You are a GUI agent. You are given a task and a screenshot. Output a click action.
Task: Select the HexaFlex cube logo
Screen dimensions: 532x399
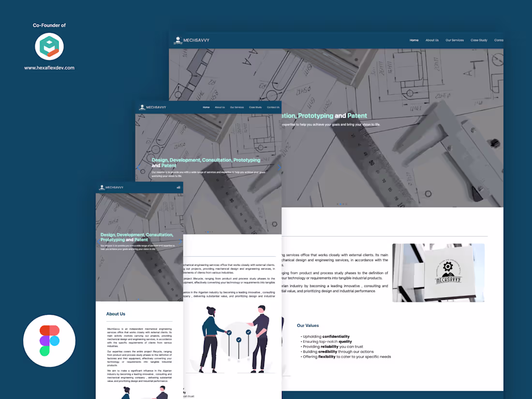coord(49,46)
